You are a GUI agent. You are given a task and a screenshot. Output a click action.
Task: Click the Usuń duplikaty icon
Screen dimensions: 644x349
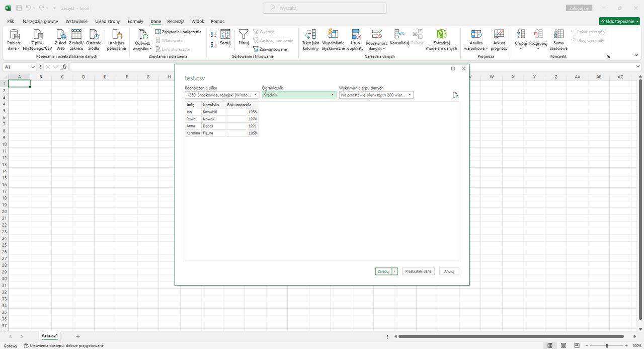click(x=355, y=34)
